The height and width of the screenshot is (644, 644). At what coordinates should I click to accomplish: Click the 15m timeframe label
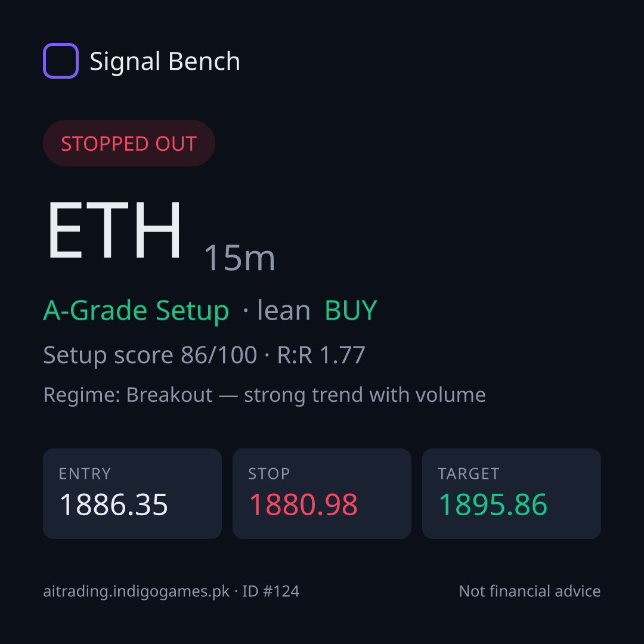point(240,258)
